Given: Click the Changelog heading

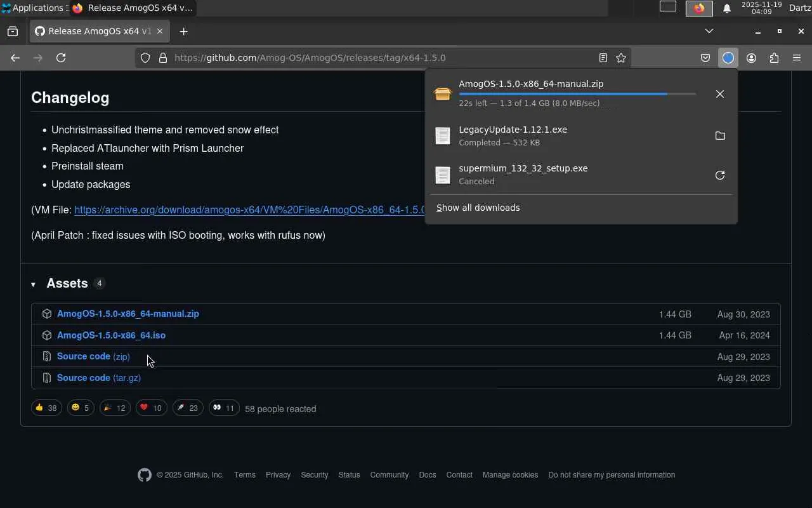Looking at the screenshot, I should [70, 98].
